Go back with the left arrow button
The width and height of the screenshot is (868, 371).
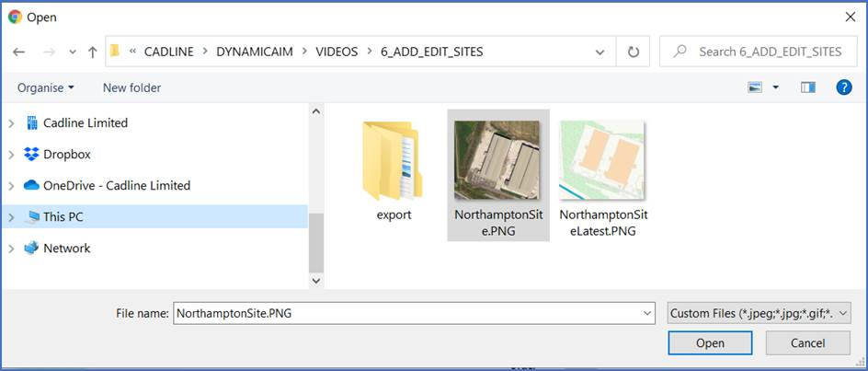click(x=18, y=52)
